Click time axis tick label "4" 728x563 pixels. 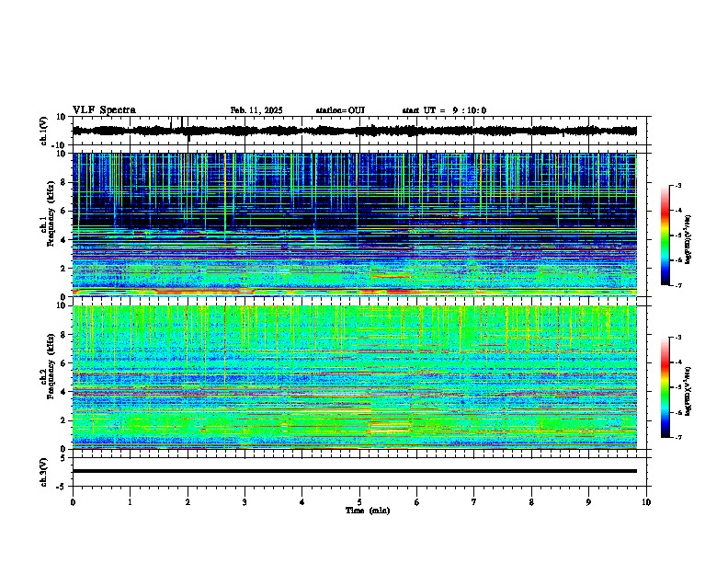(x=302, y=502)
